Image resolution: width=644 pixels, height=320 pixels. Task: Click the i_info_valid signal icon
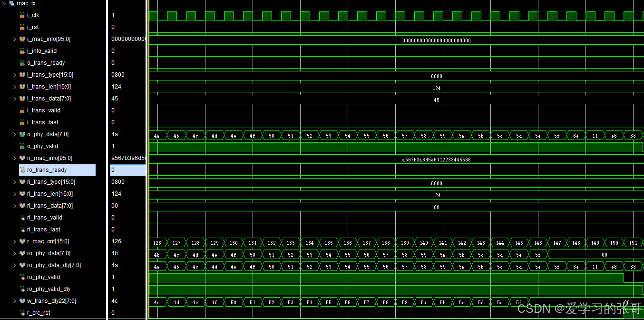[22, 51]
